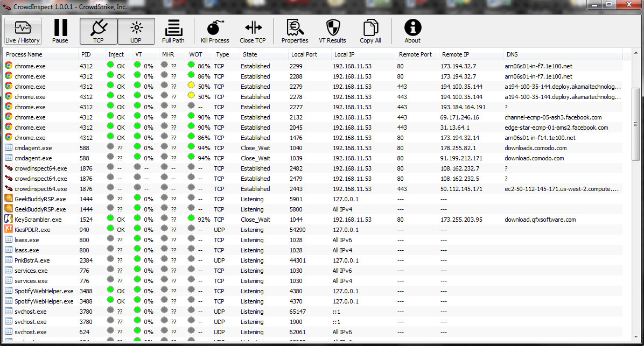
Task: Click GeekBuddyRSP icon on port 5901 row
Action: coord(9,199)
